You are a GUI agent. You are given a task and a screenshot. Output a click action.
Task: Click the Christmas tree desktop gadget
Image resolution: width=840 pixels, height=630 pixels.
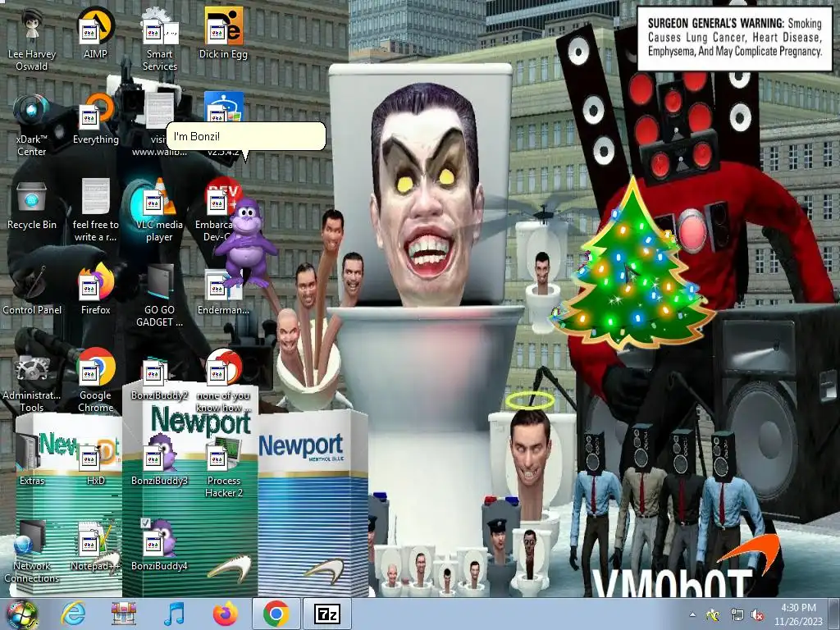point(632,267)
